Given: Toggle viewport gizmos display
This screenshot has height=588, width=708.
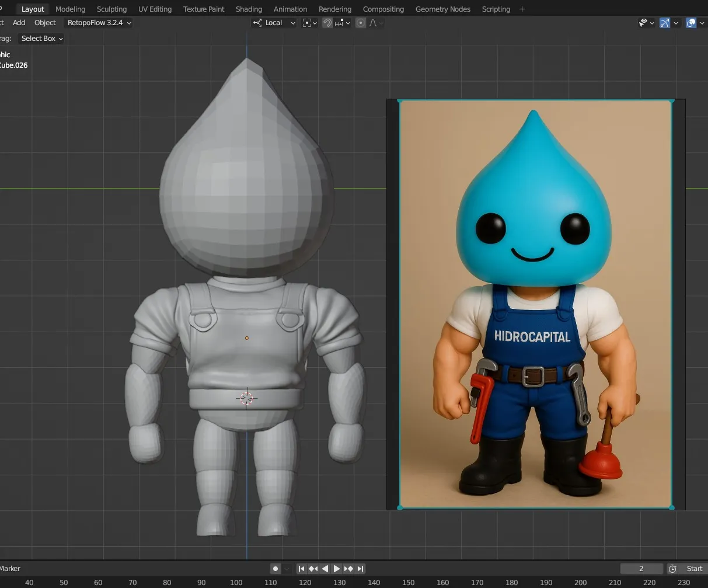Looking at the screenshot, I should pos(664,23).
